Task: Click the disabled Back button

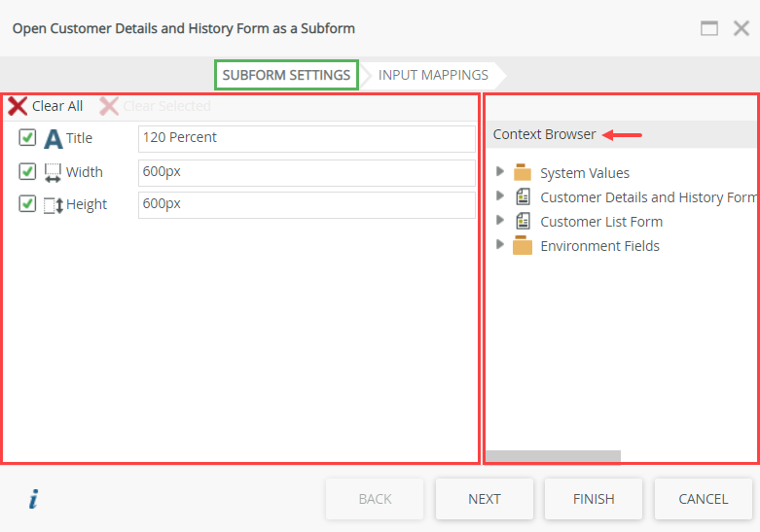Action: (375, 499)
